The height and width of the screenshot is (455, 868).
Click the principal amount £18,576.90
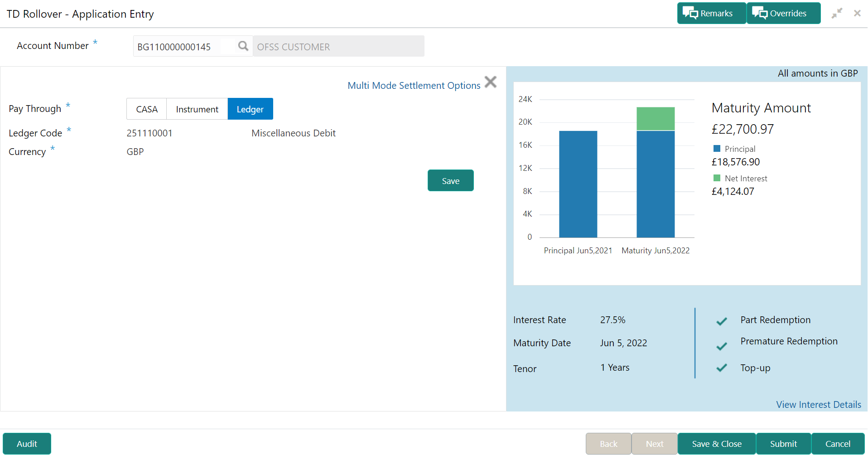coord(736,162)
